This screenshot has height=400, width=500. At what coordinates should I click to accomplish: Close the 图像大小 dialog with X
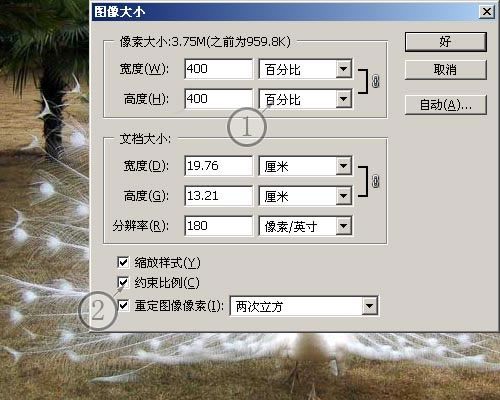tap(486, 12)
